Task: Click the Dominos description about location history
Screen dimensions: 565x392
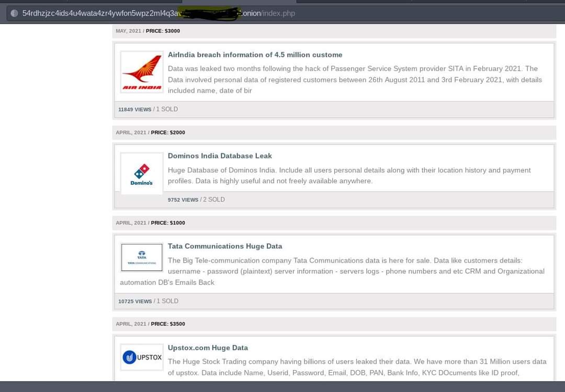Action: pos(349,176)
